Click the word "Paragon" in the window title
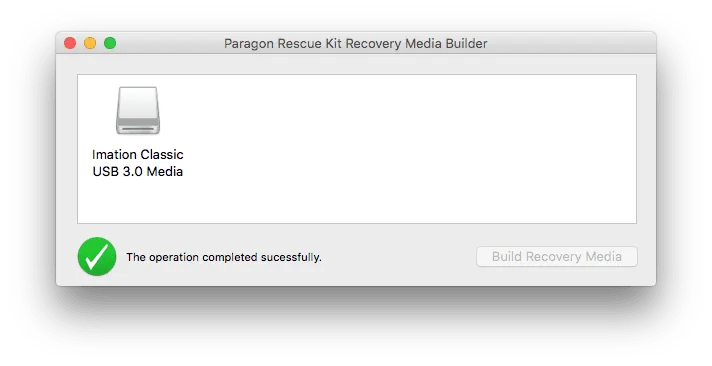This screenshot has width=712, height=366. coord(249,44)
